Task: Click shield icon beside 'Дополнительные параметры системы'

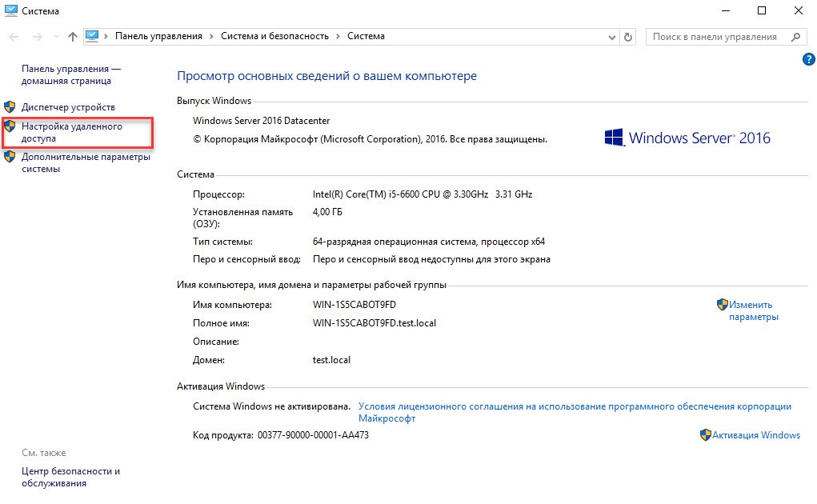Action: tap(10, 157)
